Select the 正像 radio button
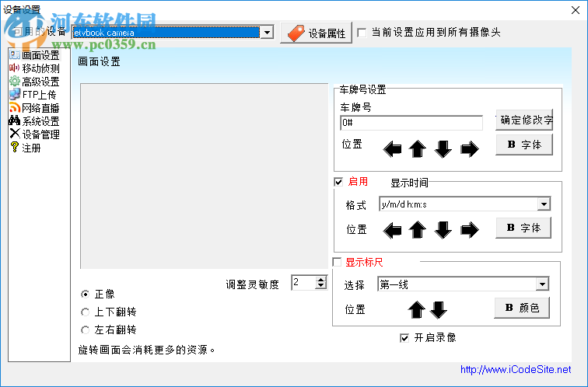 (85, 295)
